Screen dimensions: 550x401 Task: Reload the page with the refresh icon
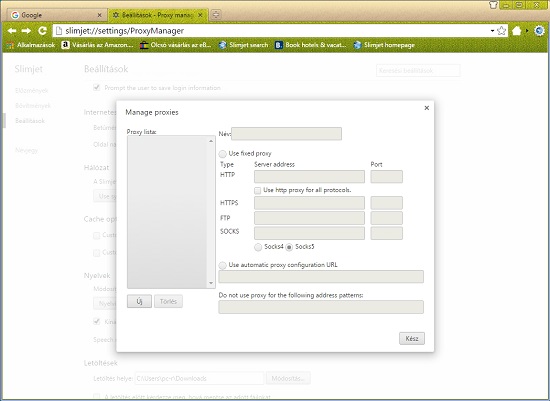(42, 31)
